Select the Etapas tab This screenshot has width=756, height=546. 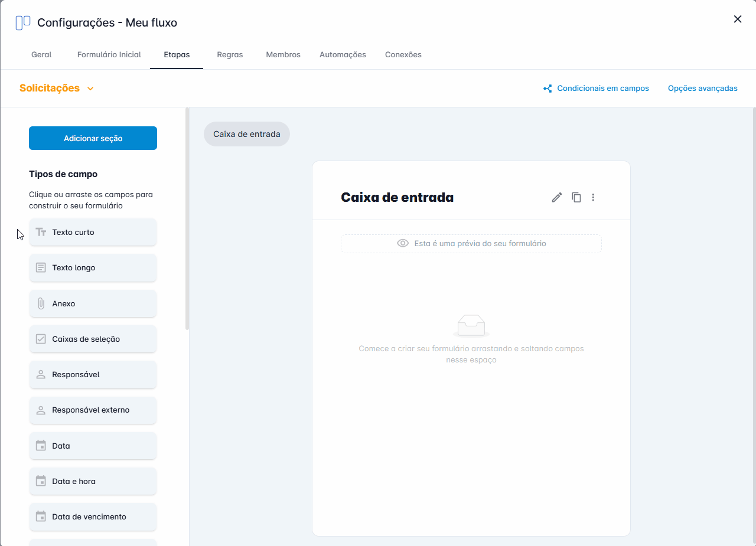click(177, 54)
